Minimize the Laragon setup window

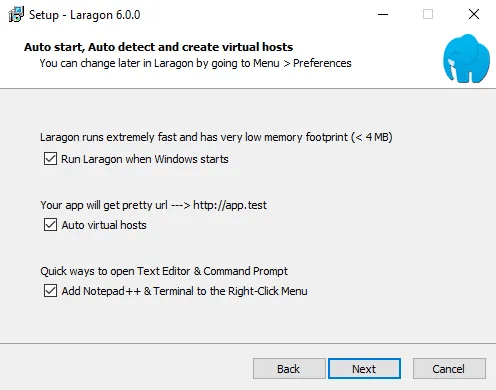(383, 14)
